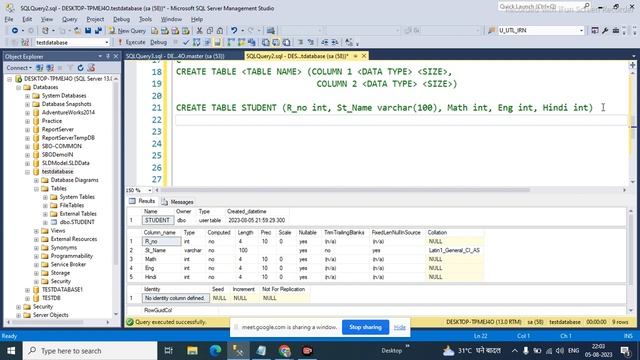Expand the AdventureWorks2014 database node
The image size is (640, 360).
tap(27, 113)
